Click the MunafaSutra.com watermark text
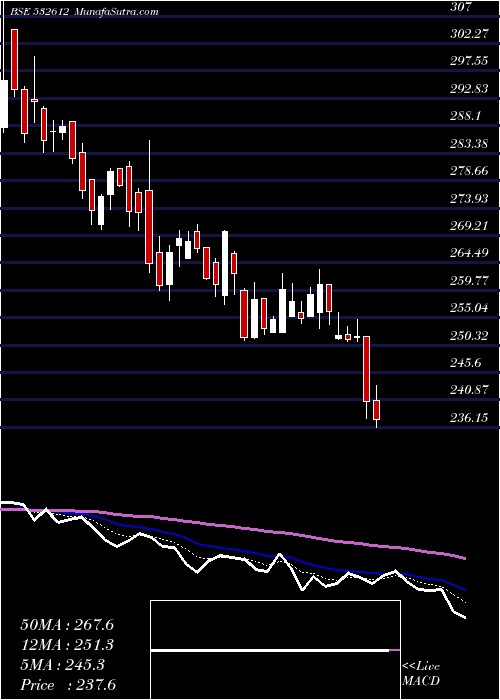This screenshot has width=500, height=700. 117,12
